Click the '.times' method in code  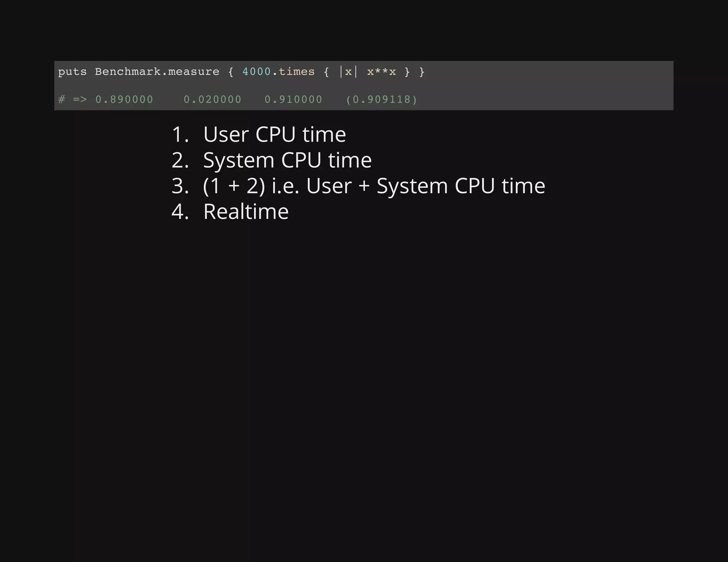point(293,72)
